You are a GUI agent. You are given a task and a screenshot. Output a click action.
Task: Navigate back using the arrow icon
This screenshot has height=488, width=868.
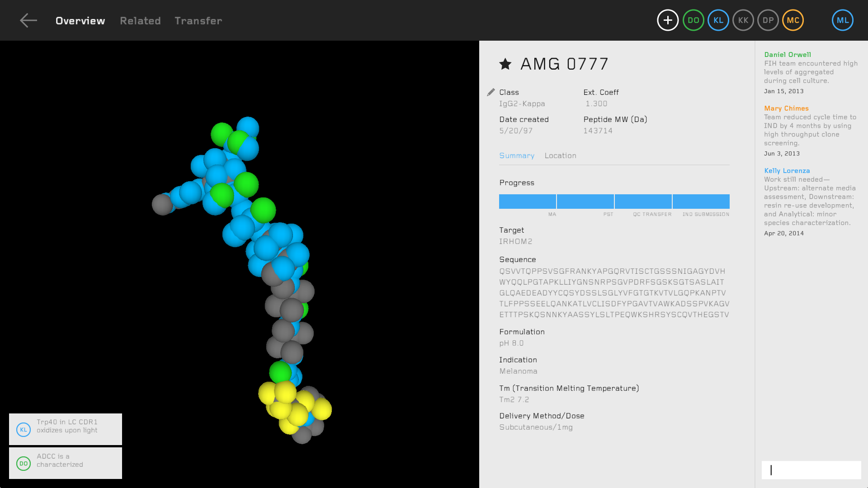(x=28, y=20)
